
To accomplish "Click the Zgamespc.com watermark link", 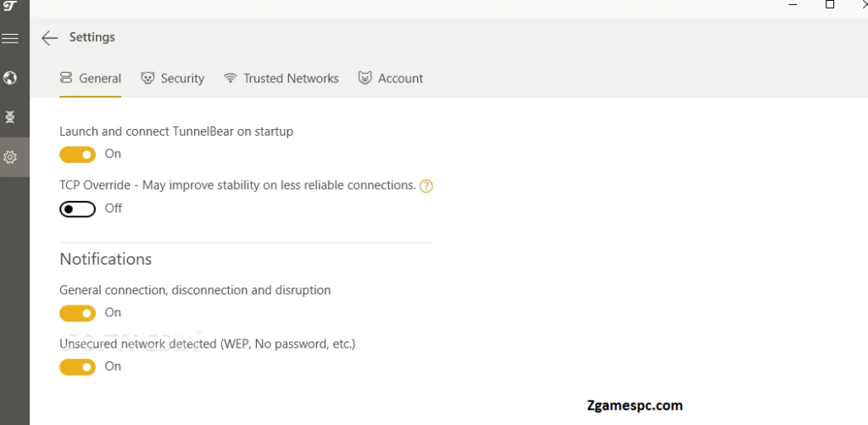I will (x=635, y=405).
